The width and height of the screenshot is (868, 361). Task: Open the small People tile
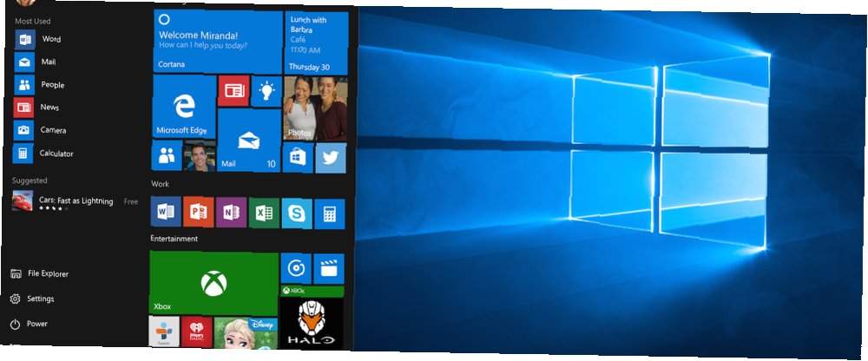point(168,155)
